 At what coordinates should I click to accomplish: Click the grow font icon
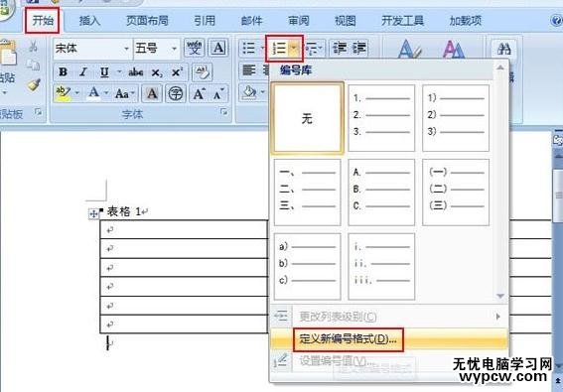pos(199,93)
